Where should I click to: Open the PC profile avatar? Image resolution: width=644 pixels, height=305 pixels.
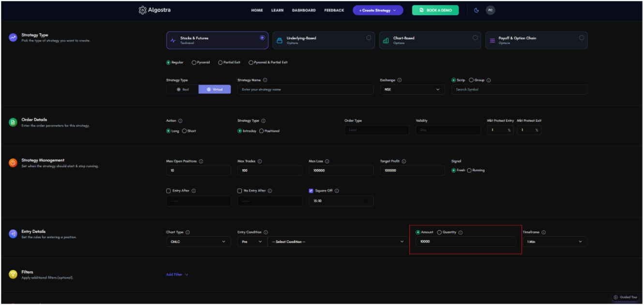point(491,10)
